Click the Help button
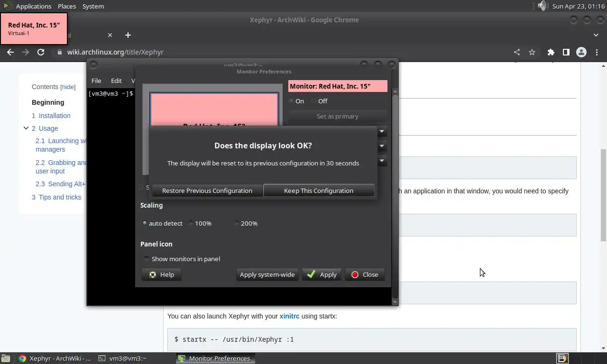This screenshot has height=364, width=607. click(161, 274)
